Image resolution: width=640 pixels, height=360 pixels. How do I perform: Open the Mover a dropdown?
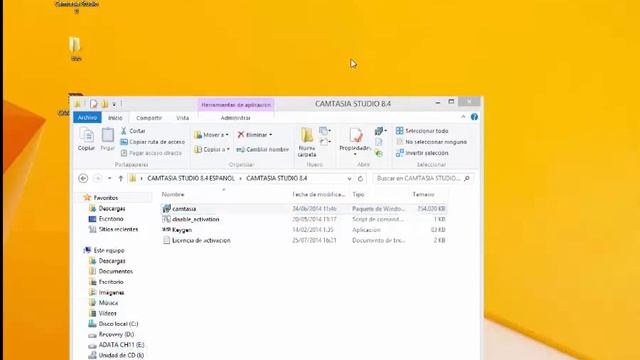[211, 135]
